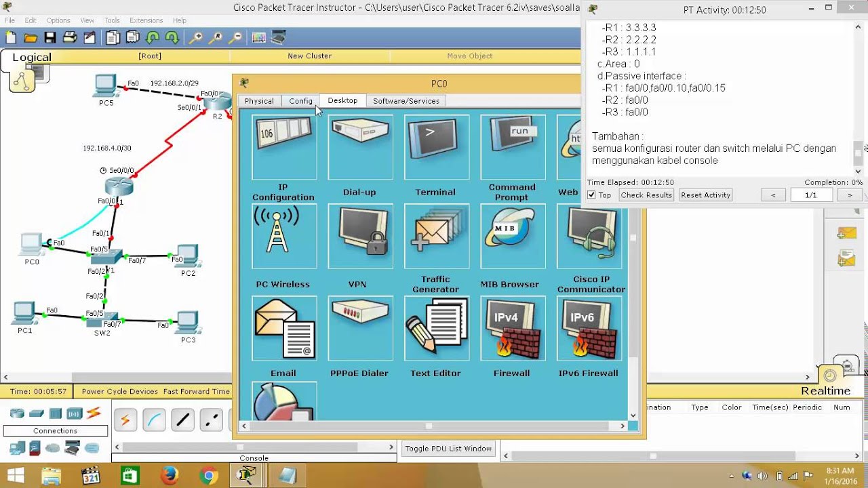This screenshot has height=488, width=868.
Task: Open the Terminal application on PC0
Action: tap(436, 146)
